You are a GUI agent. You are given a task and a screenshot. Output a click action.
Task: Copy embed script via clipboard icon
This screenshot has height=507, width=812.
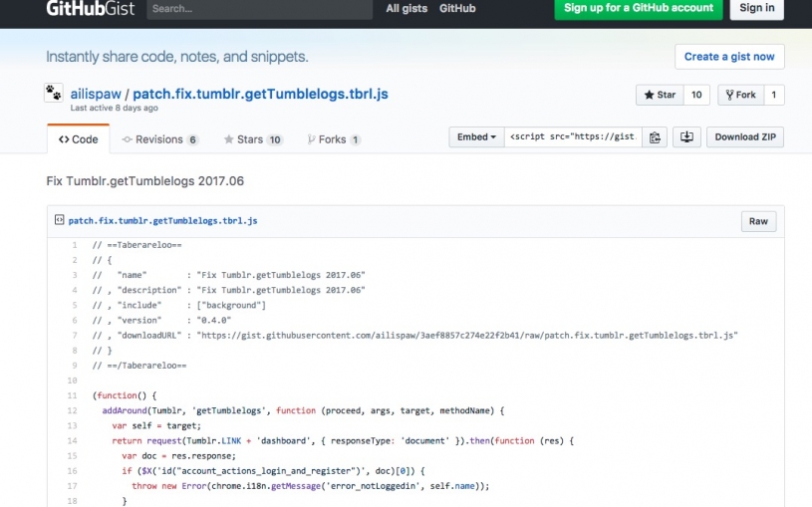point(655,137)
